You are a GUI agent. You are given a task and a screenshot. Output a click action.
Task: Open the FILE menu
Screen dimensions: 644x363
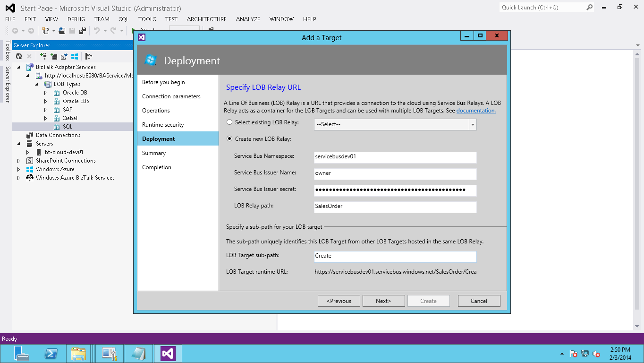10,19
